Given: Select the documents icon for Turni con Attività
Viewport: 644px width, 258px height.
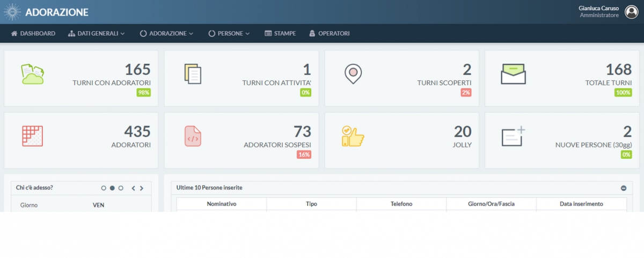Looking at the screenshot, I should pyautogui.click(x=193, y=74).
